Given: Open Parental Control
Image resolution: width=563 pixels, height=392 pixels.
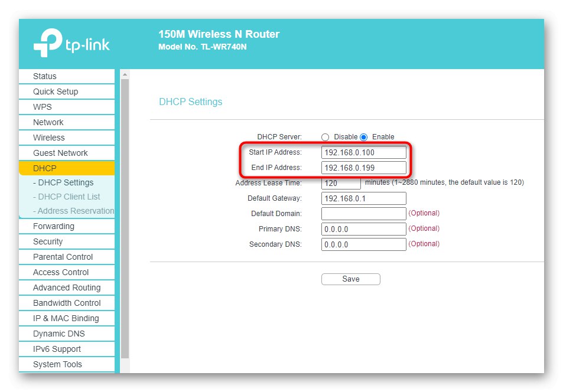Looking at the screenshot, I should click(x=67, y=257).
